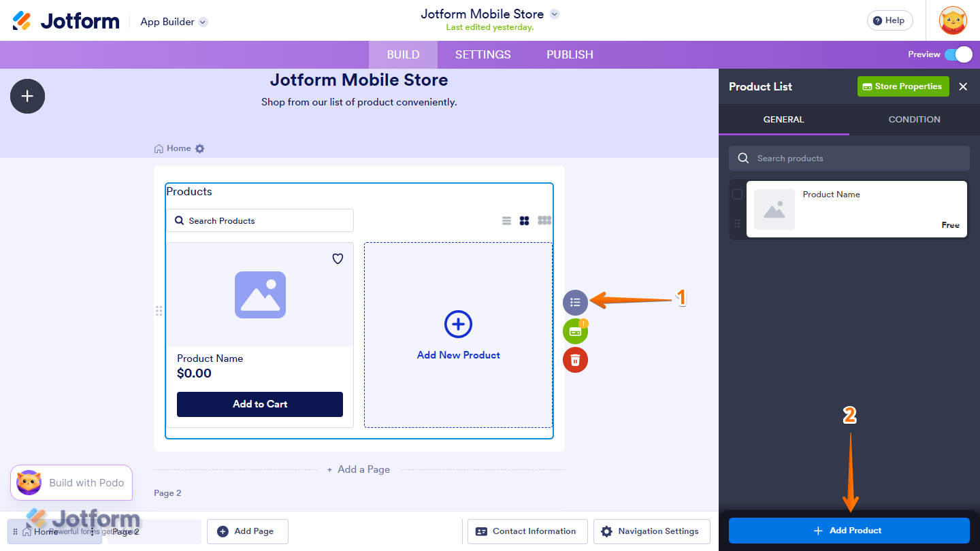
Task: Open Store Properties
Action: [x=903, y=86]
